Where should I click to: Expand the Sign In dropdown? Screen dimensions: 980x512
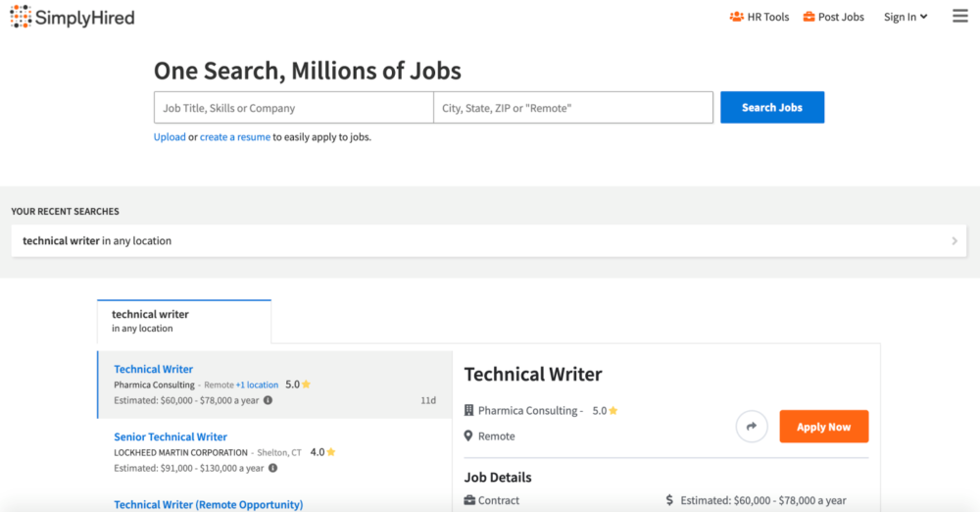pos(906,17)
